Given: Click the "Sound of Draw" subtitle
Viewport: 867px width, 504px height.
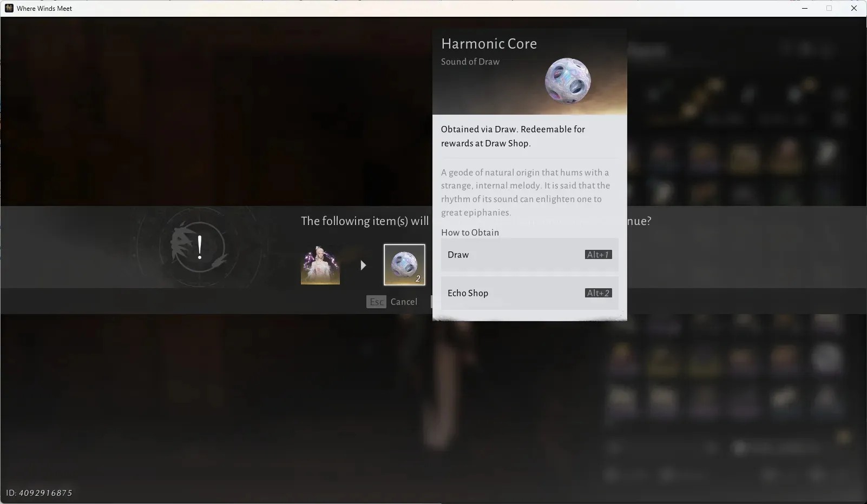Looking at the screenshot, I should [x=470, y=62].
